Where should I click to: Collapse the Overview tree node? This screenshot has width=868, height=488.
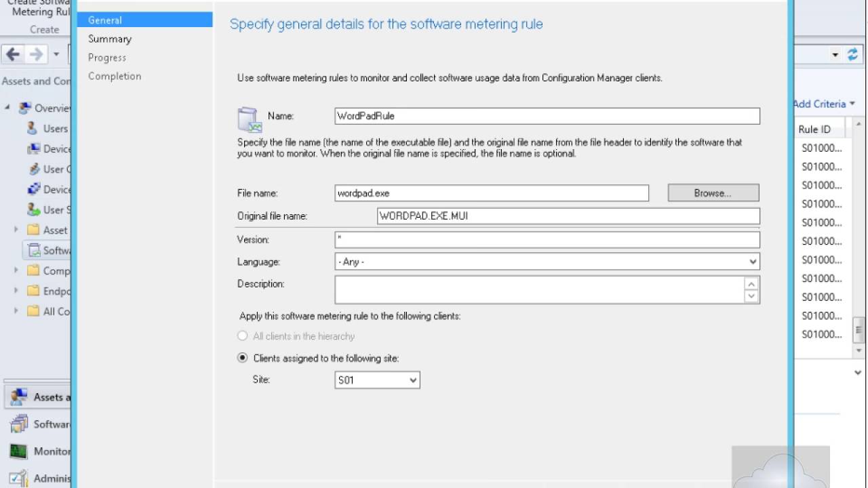coord(7,108)
